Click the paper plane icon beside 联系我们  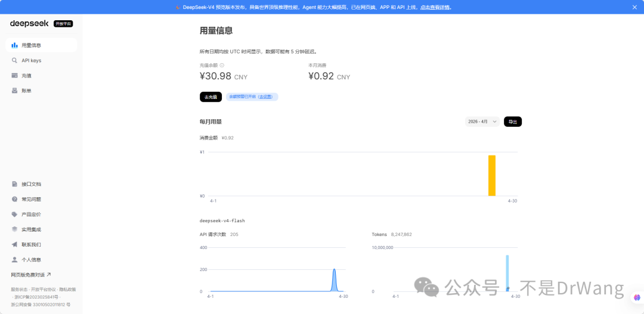[14, 245]
